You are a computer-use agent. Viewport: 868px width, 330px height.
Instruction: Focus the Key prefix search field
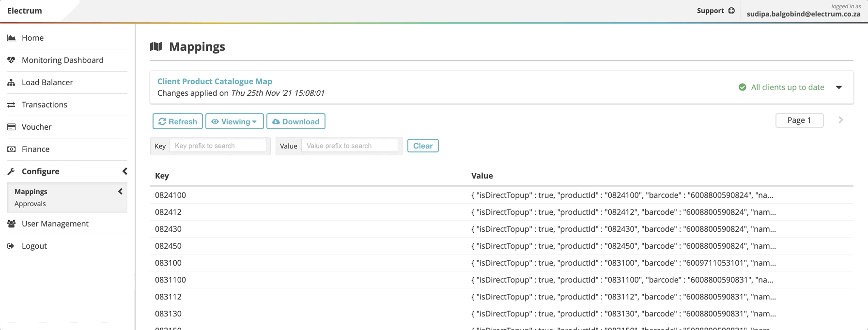point(217,146)
